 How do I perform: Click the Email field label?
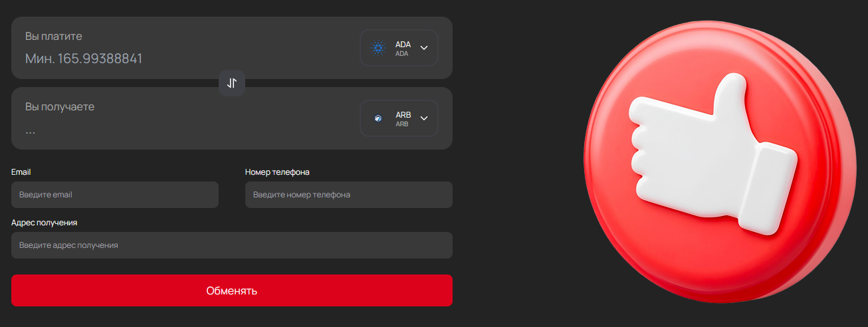point(21,172)
